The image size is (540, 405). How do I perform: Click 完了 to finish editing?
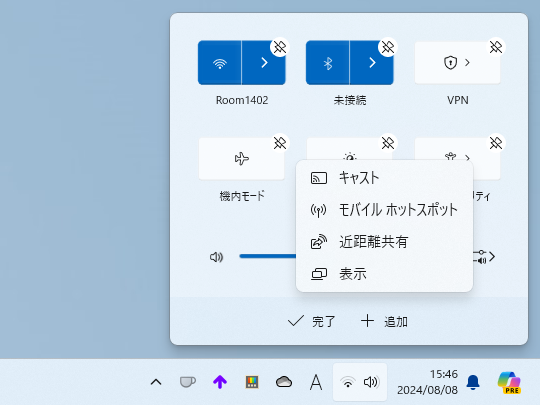(311, 321)
